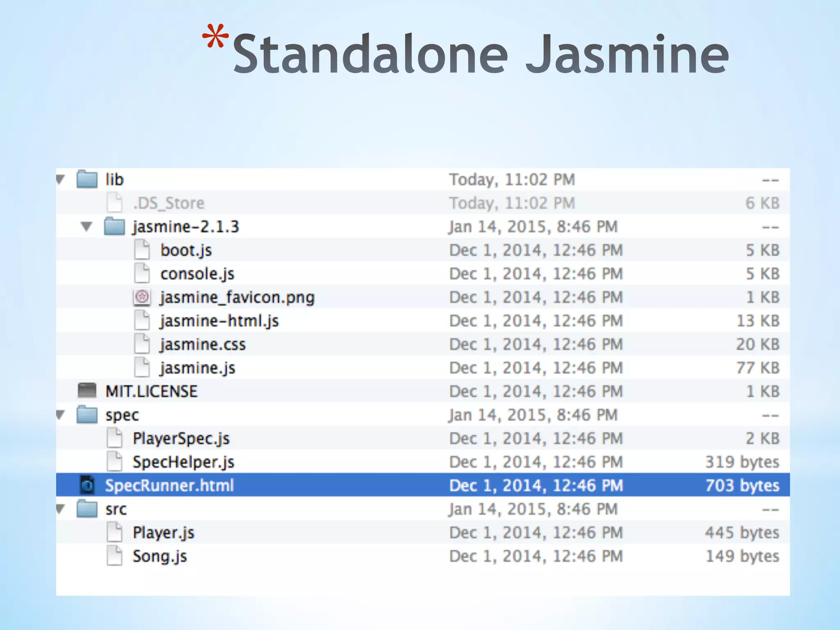Collapse the jasmine-2.1.3 folder triangle

point(87,226)
